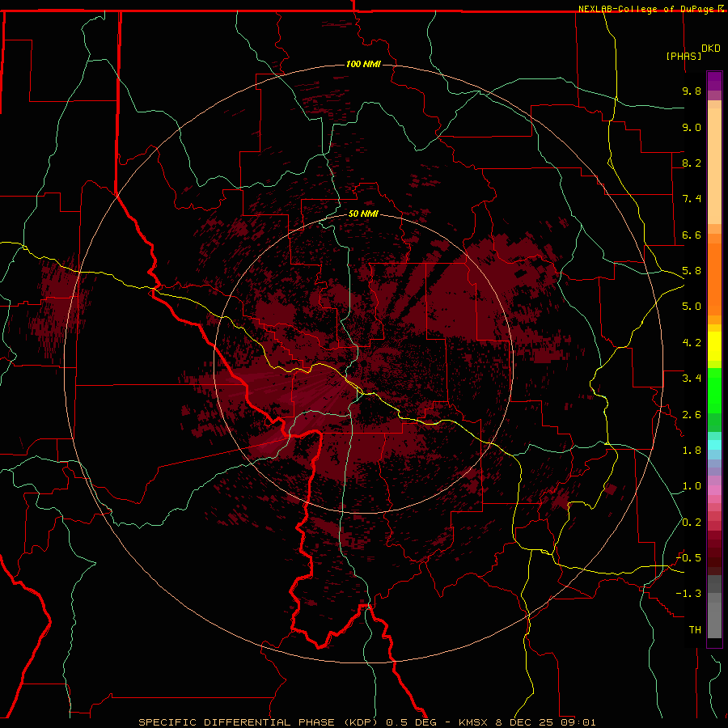Viewport: 728px width, 728px height.
Task: Click the 9.0 value on the color scale
Action: click(692, 127)
